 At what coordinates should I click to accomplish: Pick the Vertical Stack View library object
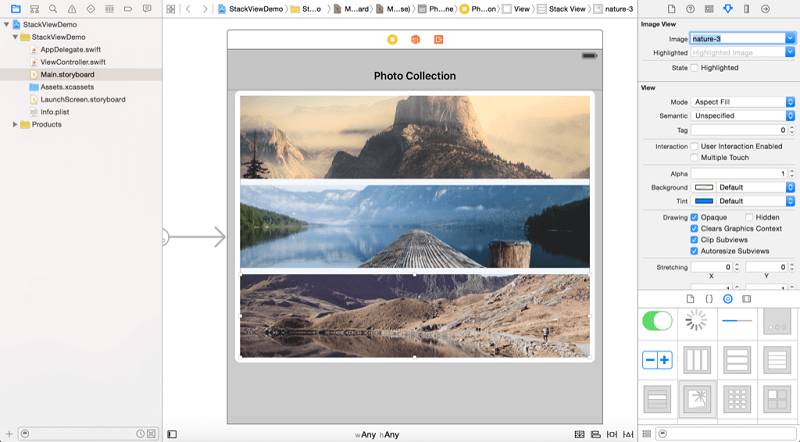coord(737,360)
